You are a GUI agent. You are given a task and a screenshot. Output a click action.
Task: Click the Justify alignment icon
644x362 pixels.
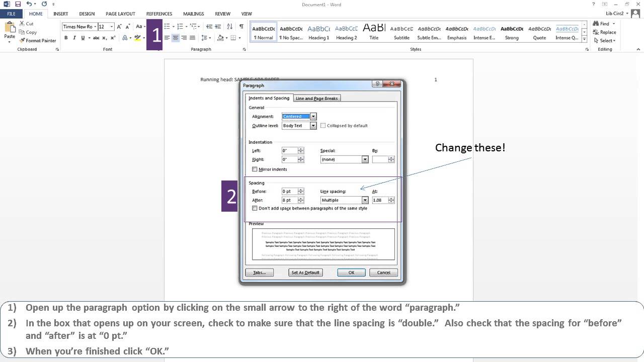(192, 38)
